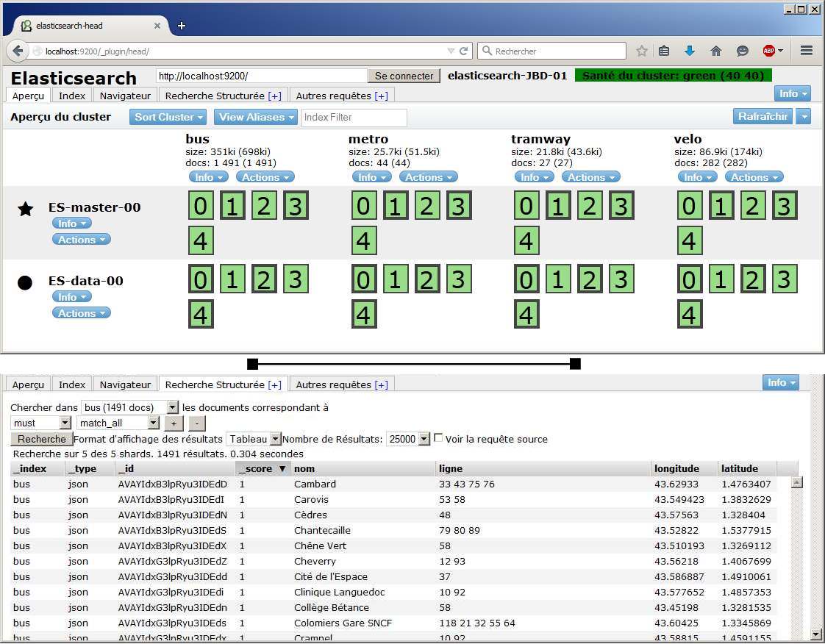This screenshot has height=644, width=825.
Task: Open the 'Autres requêtes' tab in top panel
Action: [x=341, y=96]
